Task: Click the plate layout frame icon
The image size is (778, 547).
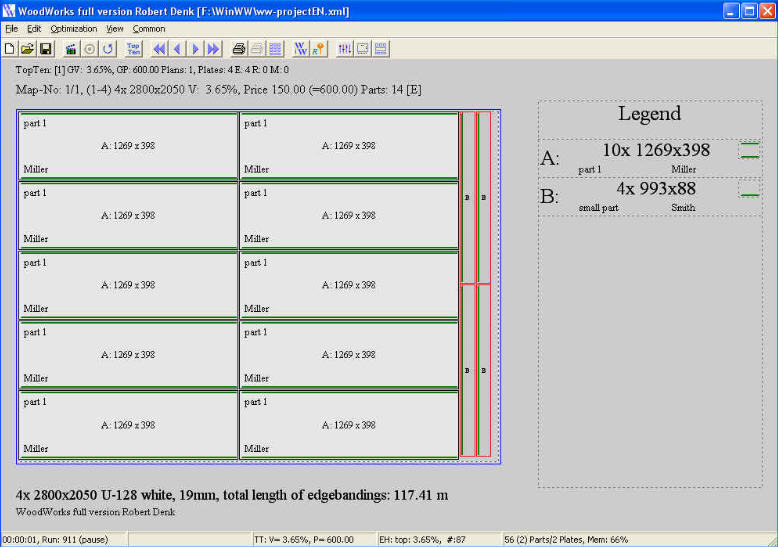Action: pos(363,49)
